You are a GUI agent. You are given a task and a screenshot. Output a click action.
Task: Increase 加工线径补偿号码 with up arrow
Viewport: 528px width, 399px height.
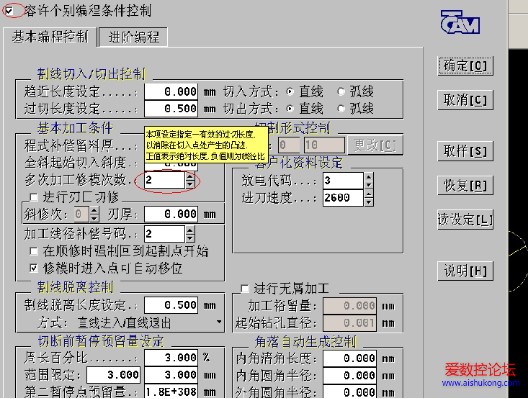pyautogui.click(x=190, y=230)
